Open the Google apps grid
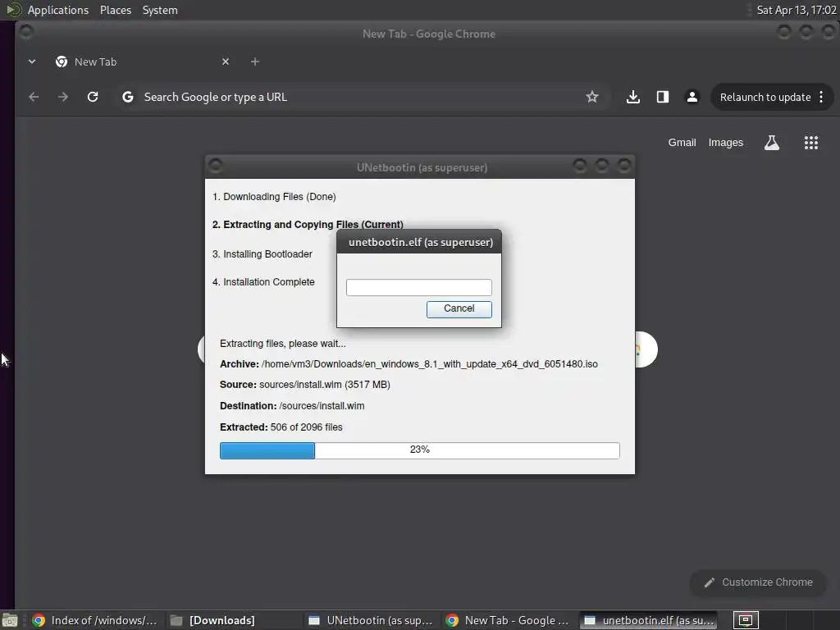Screen dimensions: 840x630 [x=811, y=143]
